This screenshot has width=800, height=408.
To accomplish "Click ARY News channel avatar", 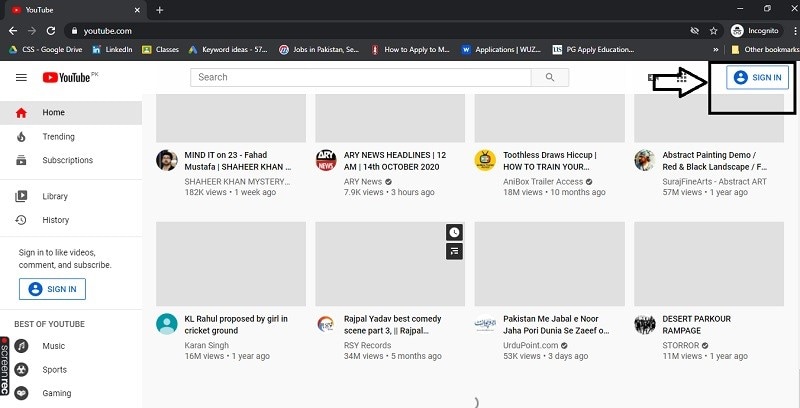I will tap(326, 160).
